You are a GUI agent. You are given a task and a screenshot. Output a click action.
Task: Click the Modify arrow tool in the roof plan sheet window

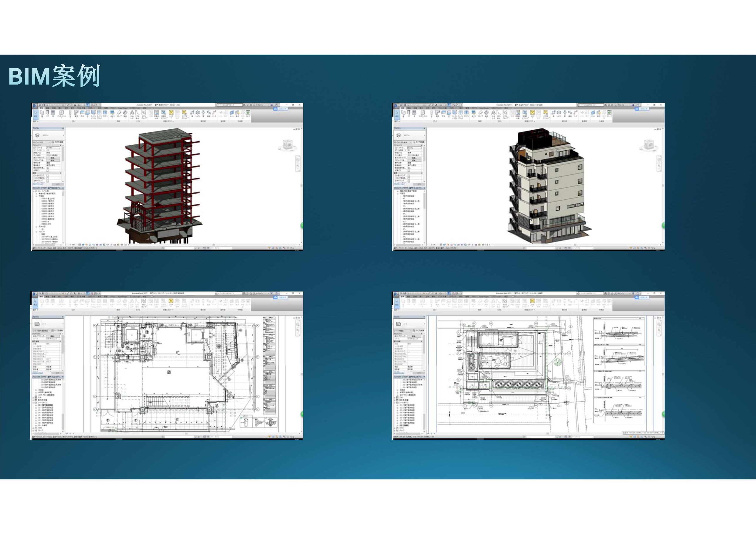pyautogui.click(x=396, y=301)
